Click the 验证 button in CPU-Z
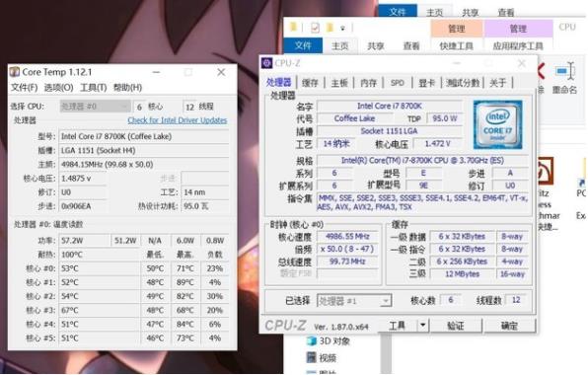588x375 pixels. click(x=456, y=326)
